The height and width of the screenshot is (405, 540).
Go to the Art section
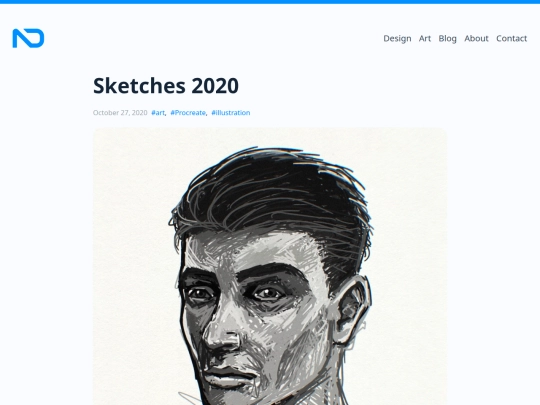(x=425, y=39)
